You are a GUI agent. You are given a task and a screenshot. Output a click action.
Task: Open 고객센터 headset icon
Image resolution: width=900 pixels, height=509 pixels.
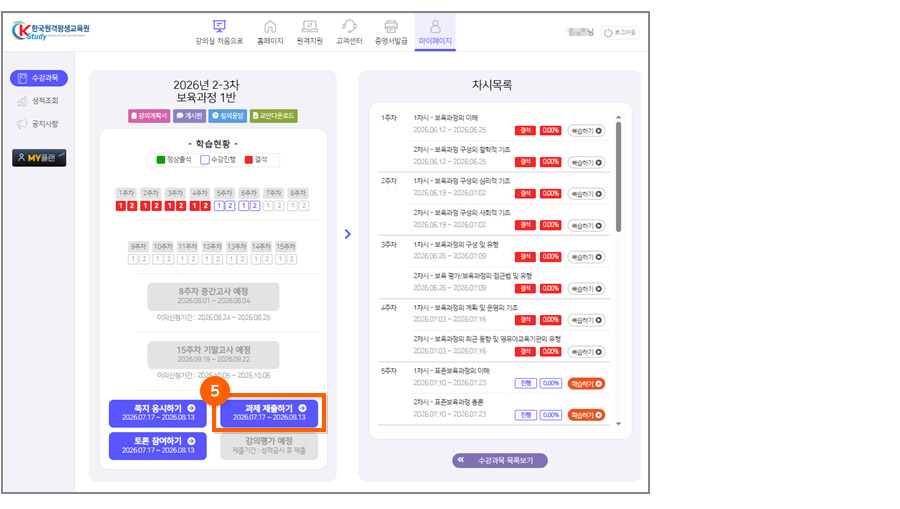click(x=349, y=32)
